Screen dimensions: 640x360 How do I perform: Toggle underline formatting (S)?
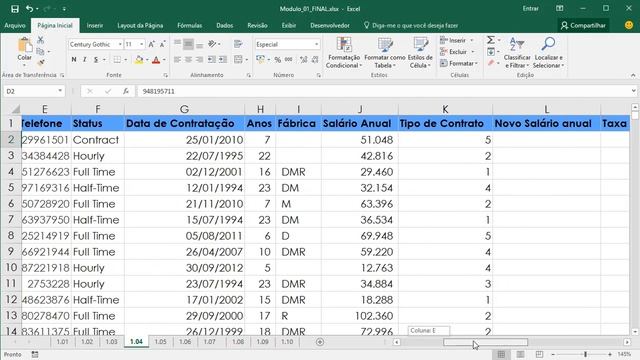(x=96, y=60)
